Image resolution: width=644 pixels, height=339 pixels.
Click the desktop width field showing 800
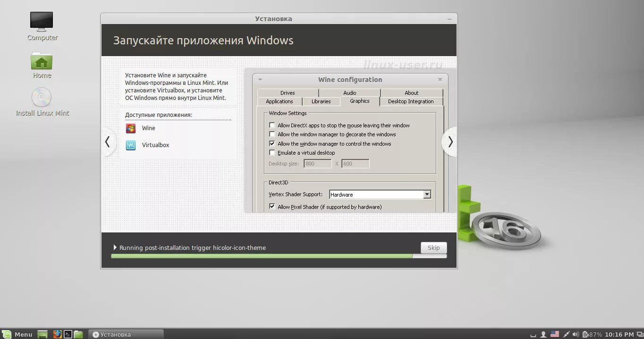(x=318, y=164)
